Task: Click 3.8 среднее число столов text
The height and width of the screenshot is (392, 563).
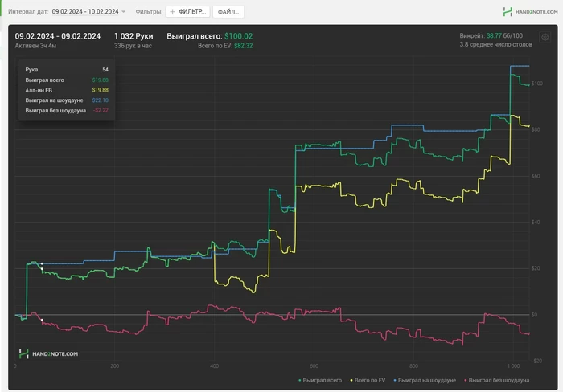Action: tap(496, 44)
